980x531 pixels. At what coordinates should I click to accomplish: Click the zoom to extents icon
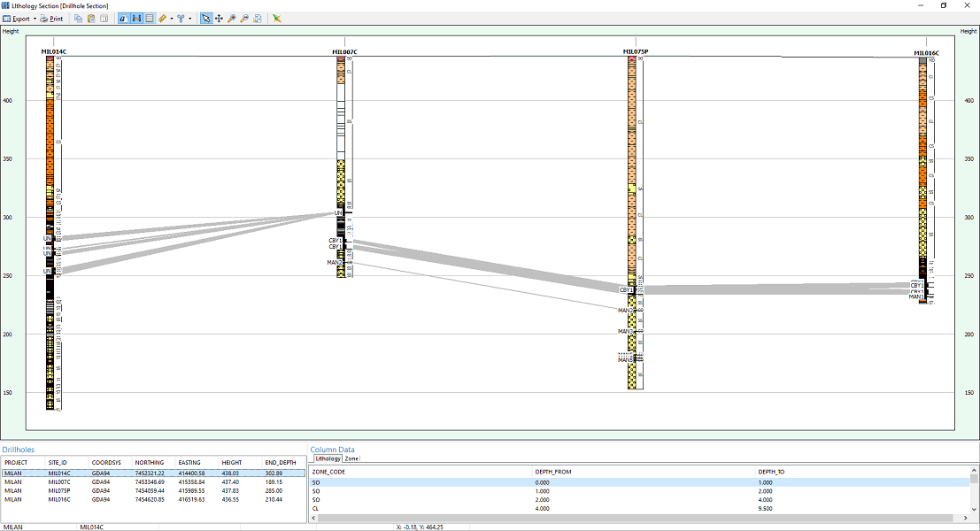[258, 18]
